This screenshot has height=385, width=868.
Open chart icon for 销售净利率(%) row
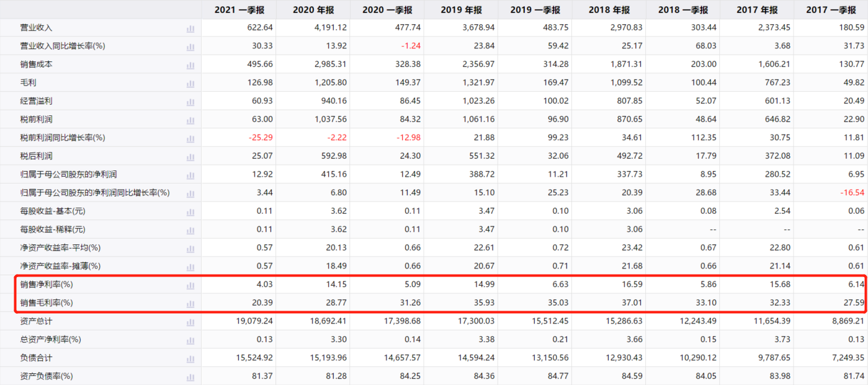click(x=190, y=285)
